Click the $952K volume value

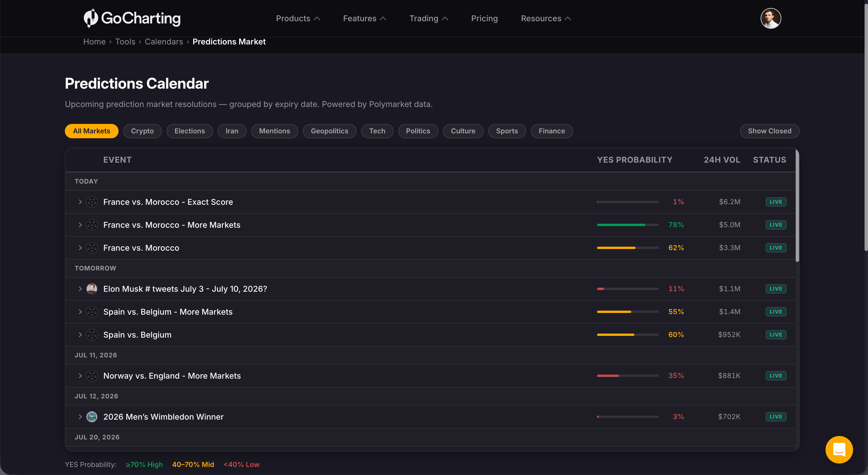coord(729,335)
